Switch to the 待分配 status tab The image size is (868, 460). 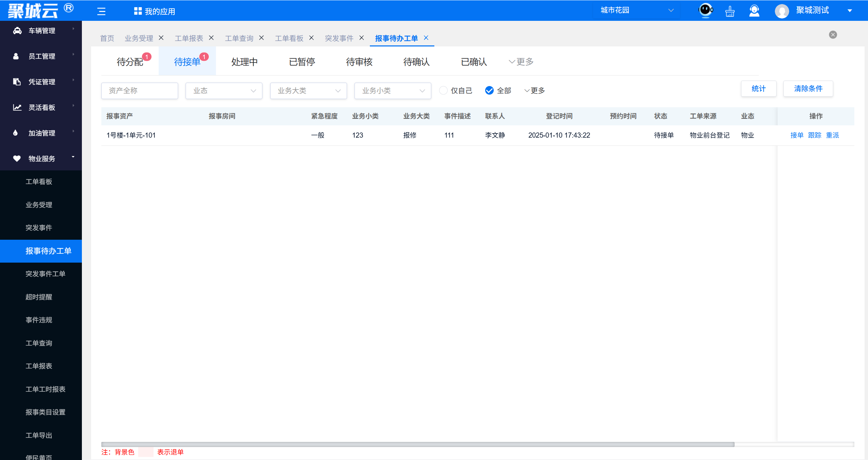130,62
